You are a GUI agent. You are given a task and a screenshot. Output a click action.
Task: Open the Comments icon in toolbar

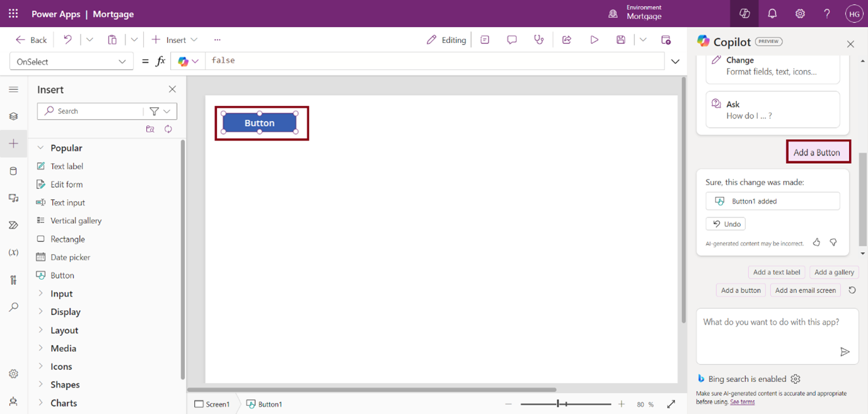pos(512,40)
